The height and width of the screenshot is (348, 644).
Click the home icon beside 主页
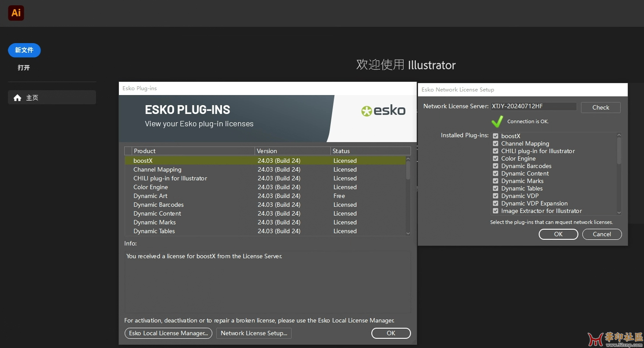coord(18,98)
